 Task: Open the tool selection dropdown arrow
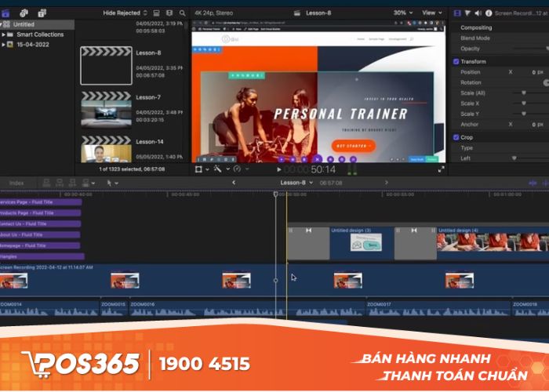point(117,183)
